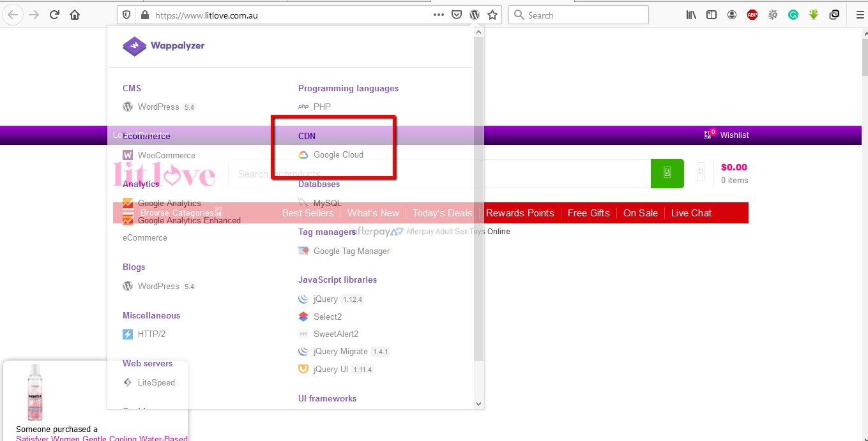Open the Firefox account icon
This screenshot has width=868, height=441.
(x=732, y=15)
